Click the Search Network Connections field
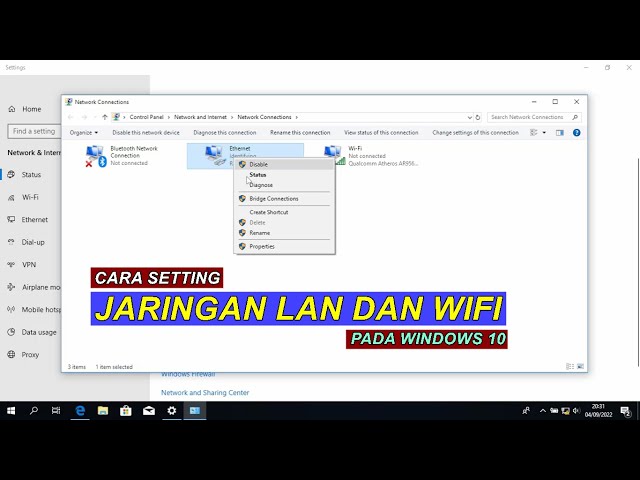The image size is (640, 480). tap(534, 117)
